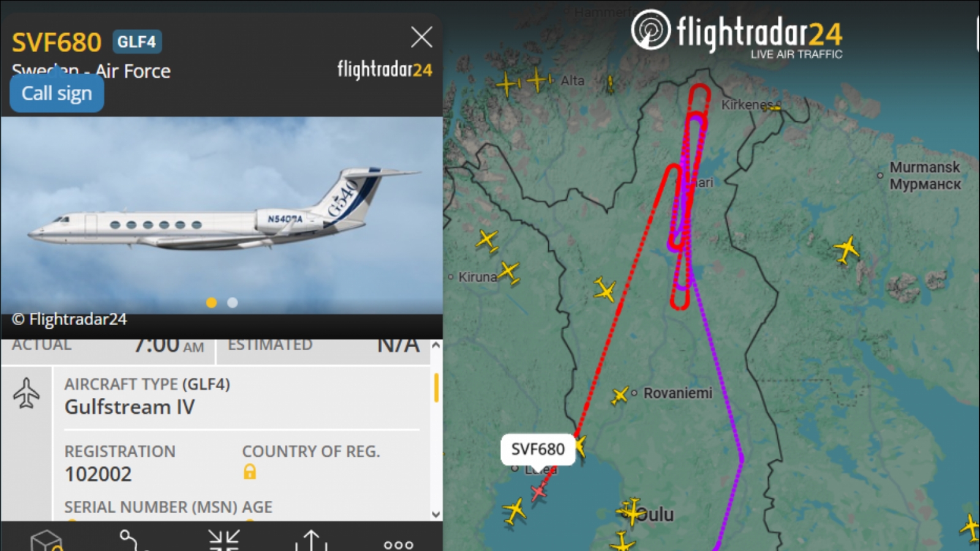Screen dimensions: 980x551
Task: Select the airplane west of Rovaniemi
Action: [620, 395]
